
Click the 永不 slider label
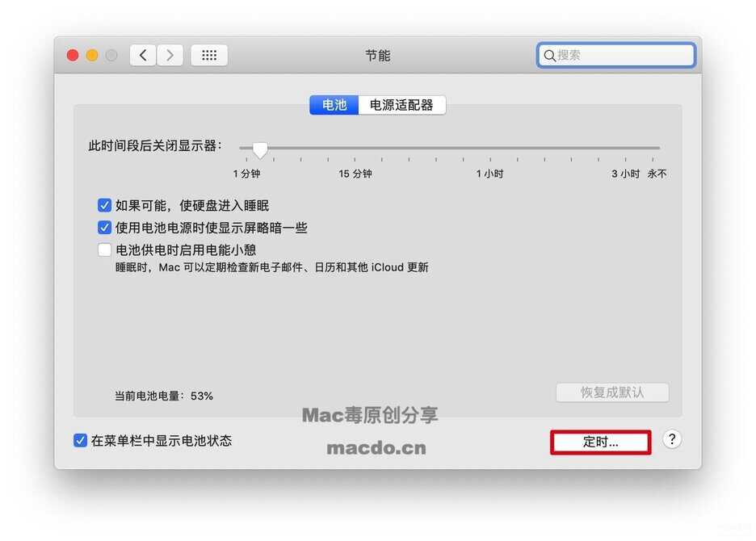tap(657, 174)
